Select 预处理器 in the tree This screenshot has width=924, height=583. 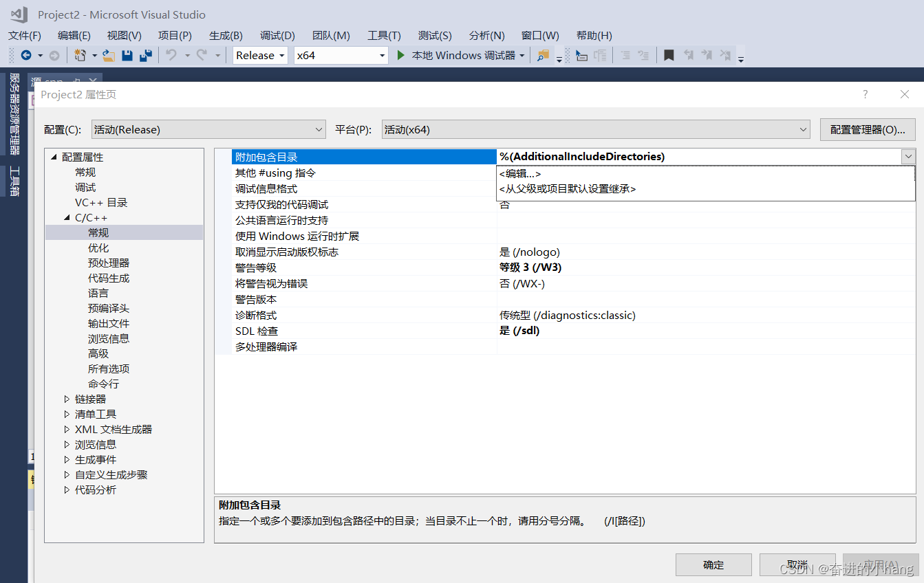(109, 263)
